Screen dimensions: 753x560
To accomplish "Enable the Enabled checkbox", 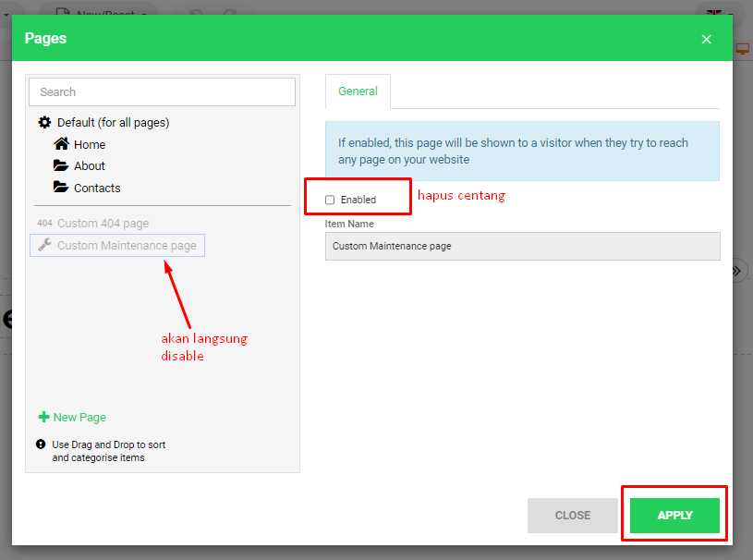I will tap(329, 198).
